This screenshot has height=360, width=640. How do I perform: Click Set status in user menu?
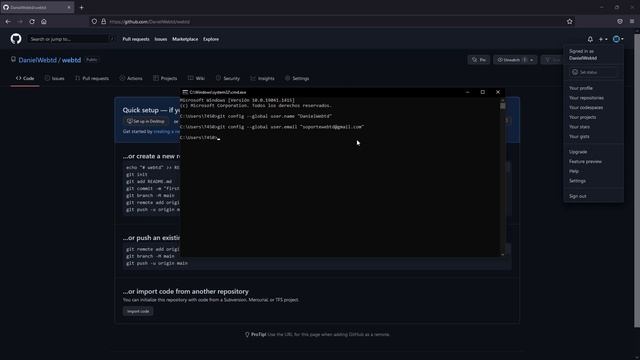[x=593, y=72]
